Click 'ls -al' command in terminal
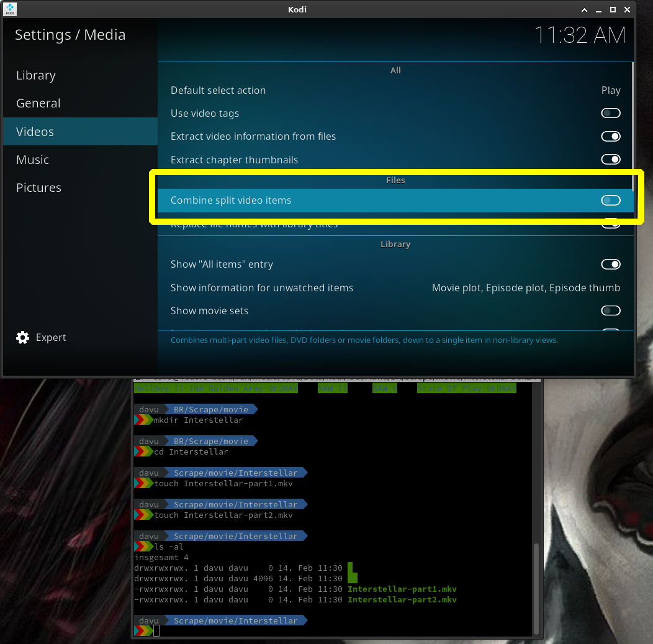This screenshot has height=644, width=653. click(169, 547)
